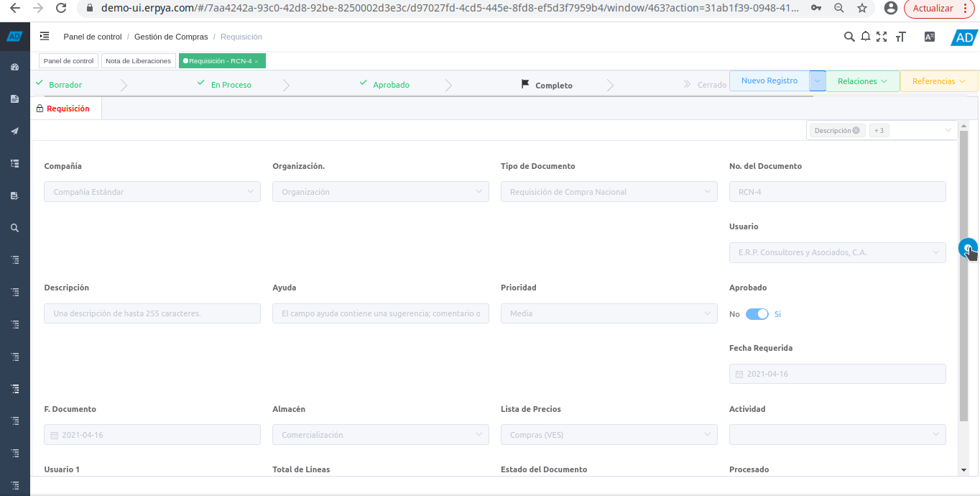Click the magnifier icon in left sidebar
The height and width of the screenshot is (496, 980).
(x=14, y=228)
